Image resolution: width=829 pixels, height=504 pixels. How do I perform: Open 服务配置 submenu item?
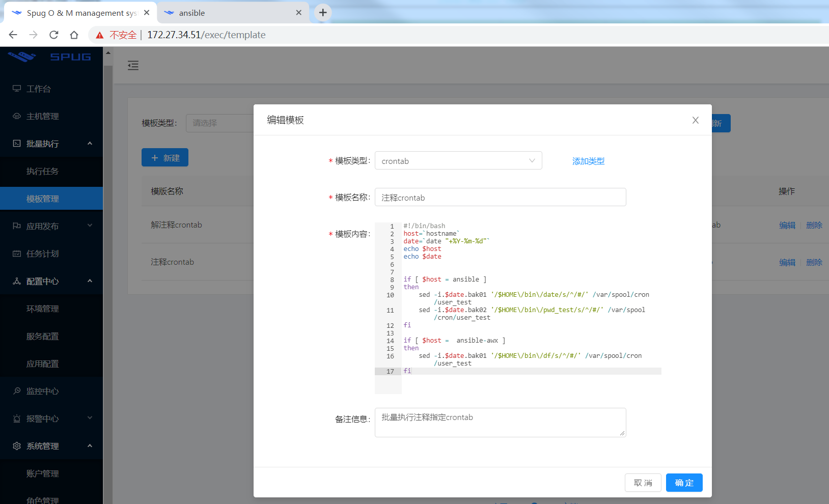[51, 336]
